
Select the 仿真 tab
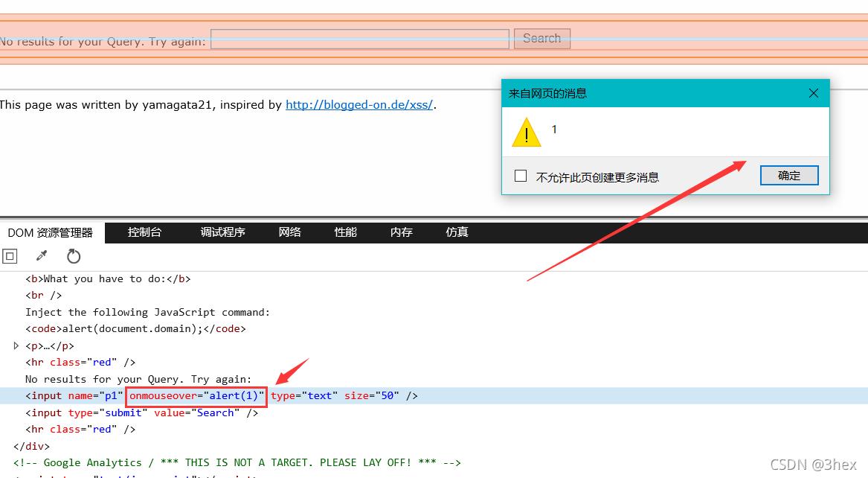point(457,232)
